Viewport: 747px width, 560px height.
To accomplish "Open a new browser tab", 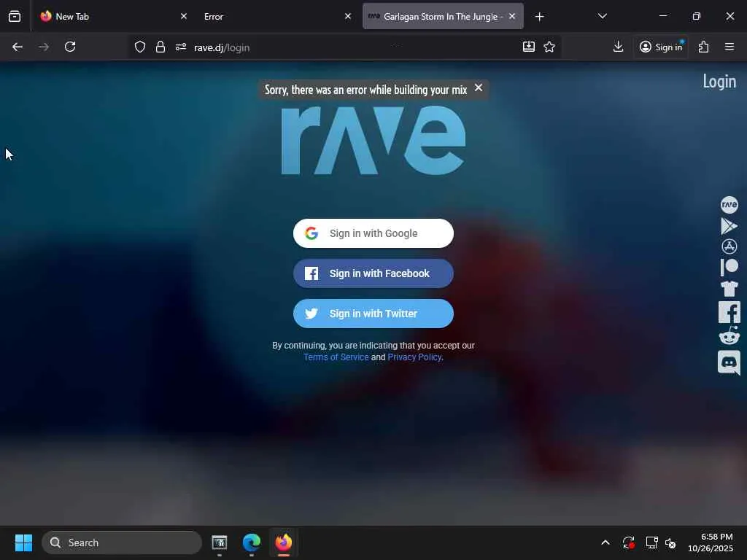I will (539, 17).
